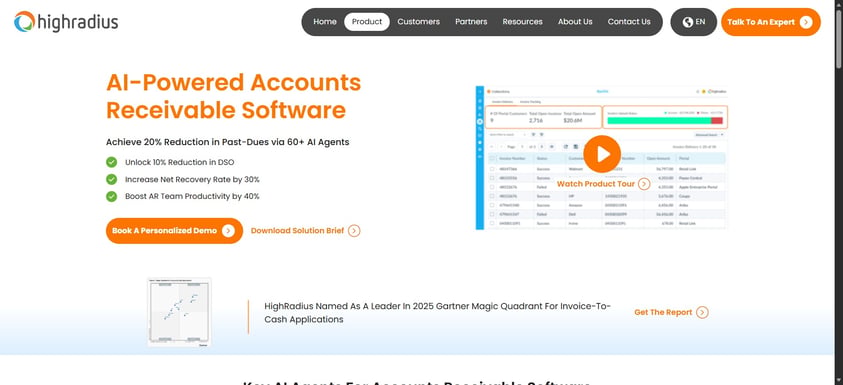This screenshot has height=385, width=843.
Task: Open the Partners menu
Action: coord(471,22)
